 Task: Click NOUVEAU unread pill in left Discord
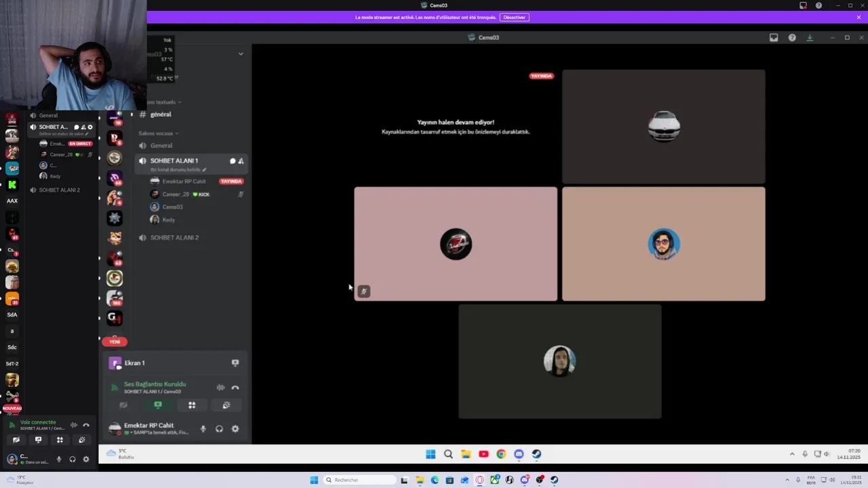pyautogui.click(x=12, y=408)
